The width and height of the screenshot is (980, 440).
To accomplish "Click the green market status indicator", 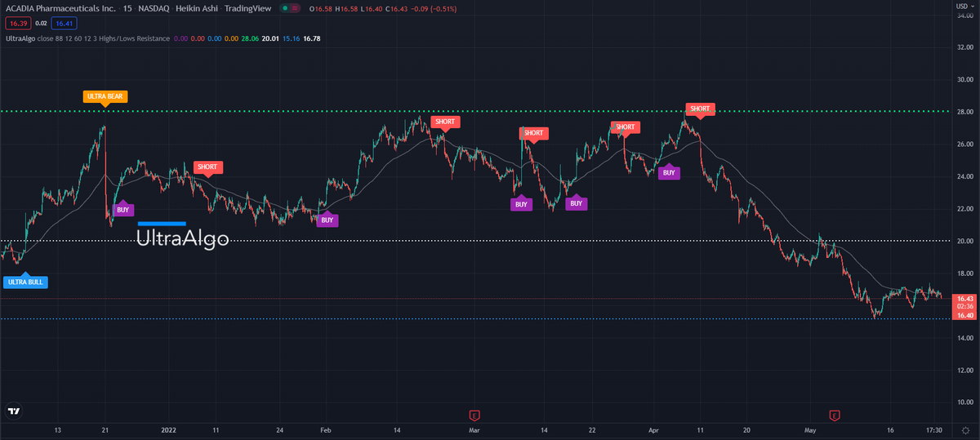I will pos(283,8).
